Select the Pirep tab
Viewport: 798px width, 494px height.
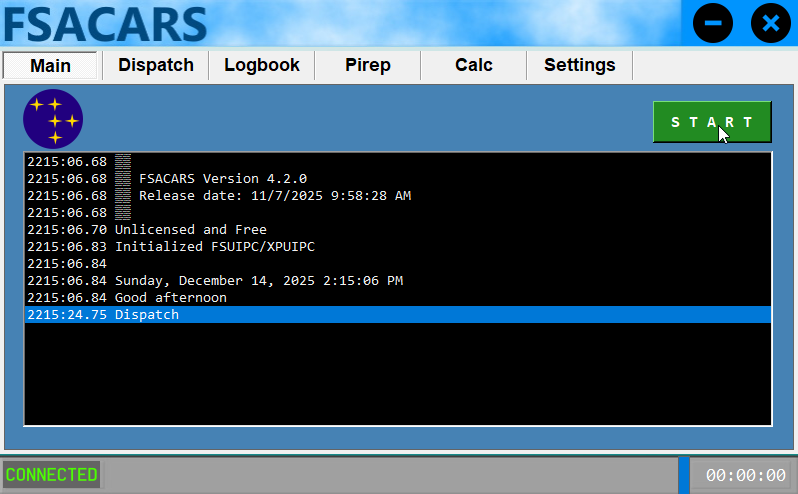(368, 66)
